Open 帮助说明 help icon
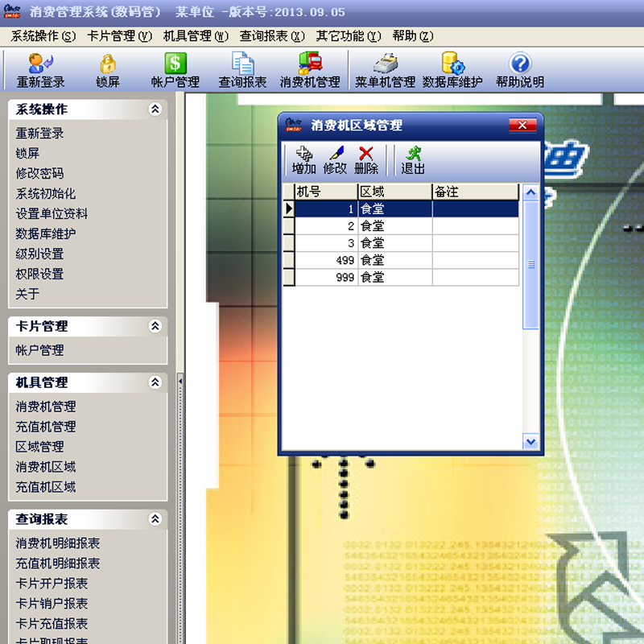644x644 pixels. click(x=520, y=70)
